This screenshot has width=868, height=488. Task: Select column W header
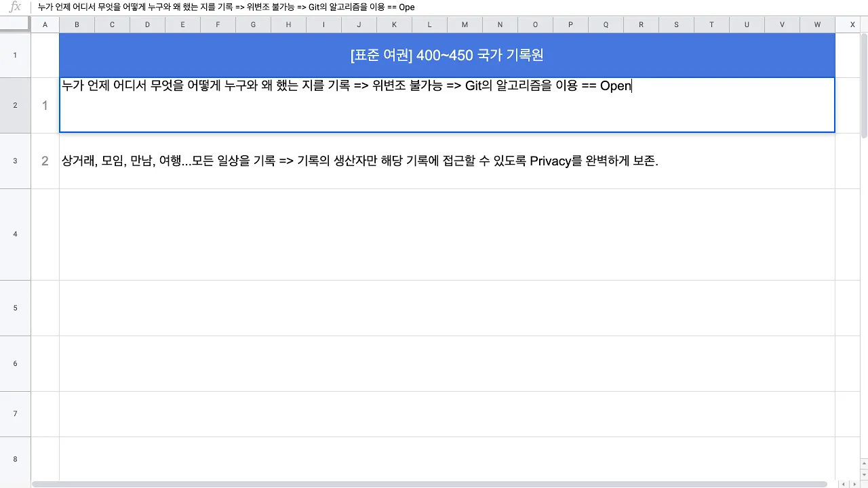pyautogui.click(x=817, y=24)
